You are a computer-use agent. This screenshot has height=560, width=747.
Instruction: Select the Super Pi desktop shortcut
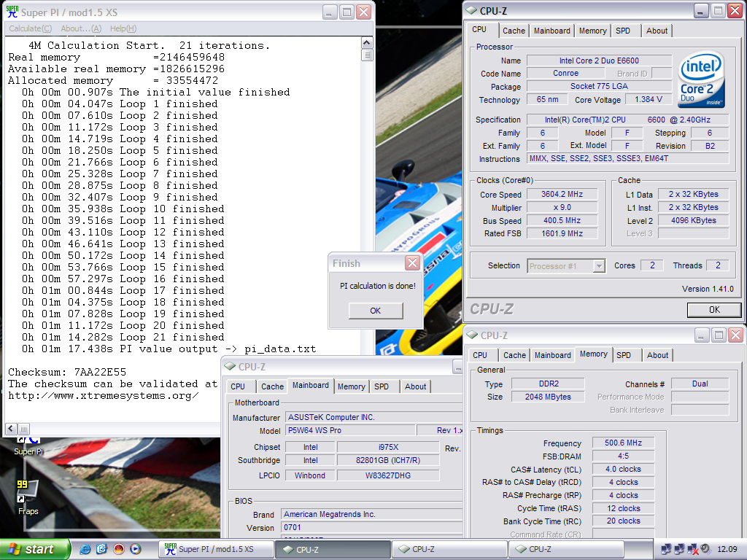[28, 446]
